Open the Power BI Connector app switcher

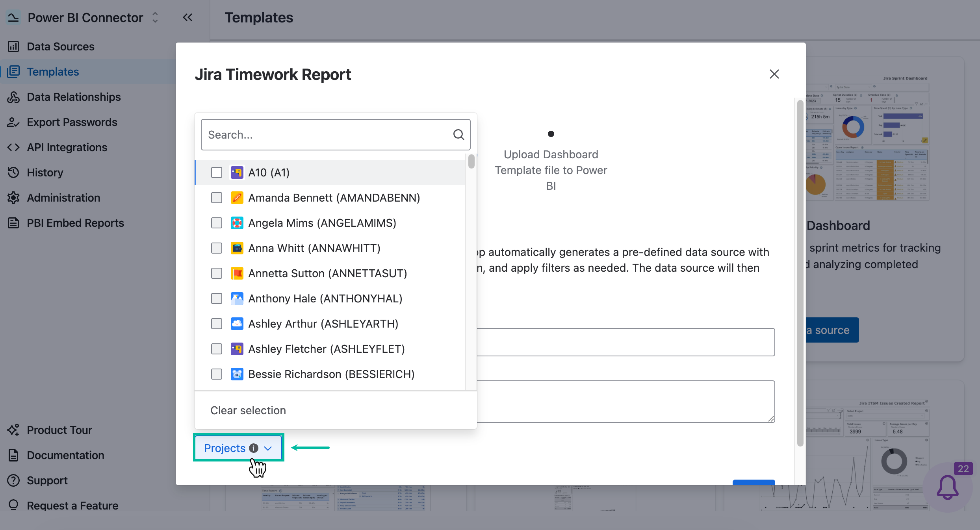[155, 18]
